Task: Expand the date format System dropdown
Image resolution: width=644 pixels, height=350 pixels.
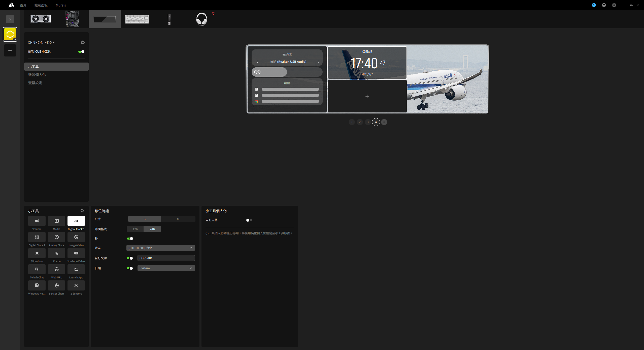Action: (x=166, y=268)
